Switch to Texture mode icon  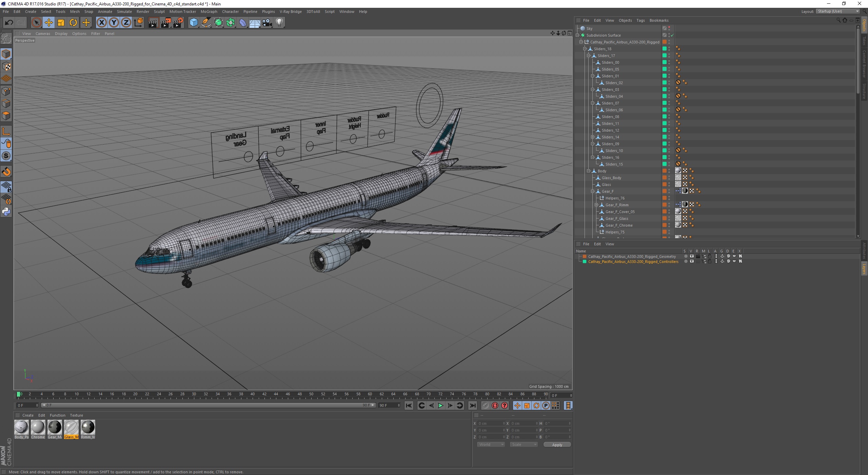6,66
